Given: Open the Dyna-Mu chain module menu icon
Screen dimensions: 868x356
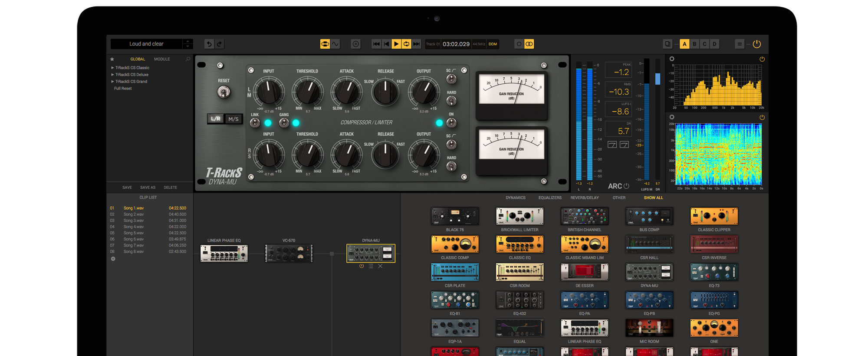Looking at the screenshot, I should (371, 266).
